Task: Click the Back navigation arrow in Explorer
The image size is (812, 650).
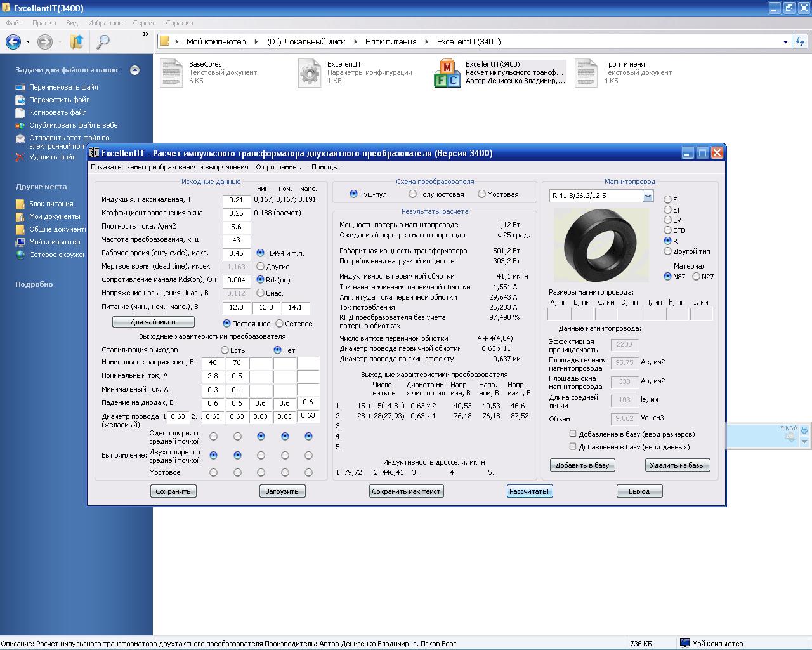Action: tap(13, 42)
